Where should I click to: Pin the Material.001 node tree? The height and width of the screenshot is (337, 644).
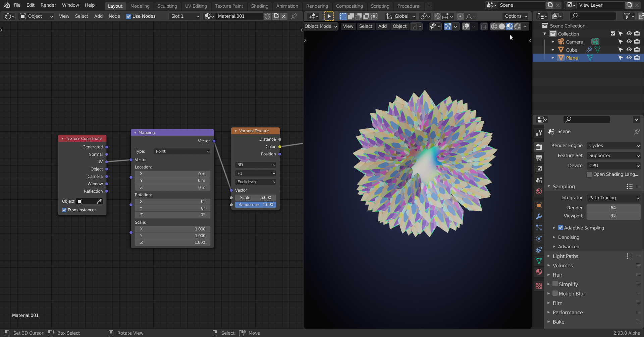[294, 16]
